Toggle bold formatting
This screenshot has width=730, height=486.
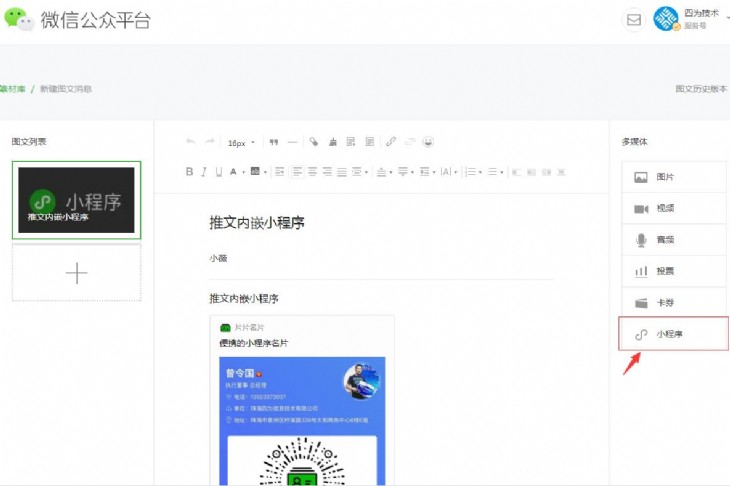(189, 172)
